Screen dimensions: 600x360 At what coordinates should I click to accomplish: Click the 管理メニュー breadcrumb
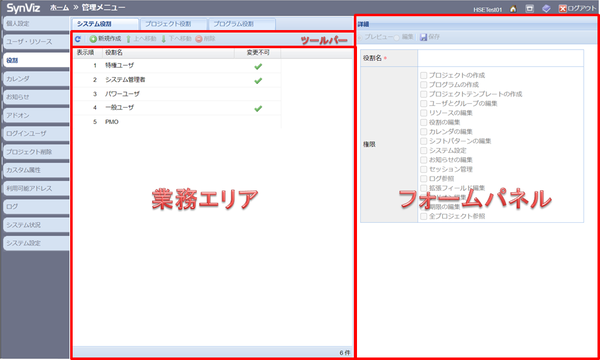[x=103, y=8]
